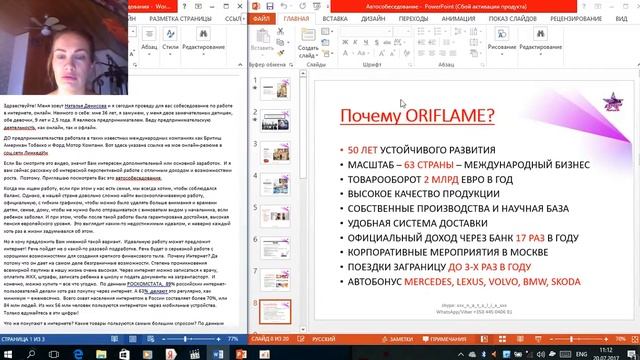Switch to the АНИМАЦИЯ tab
This screenshot has width=640, height=360.
coord(458,19)
